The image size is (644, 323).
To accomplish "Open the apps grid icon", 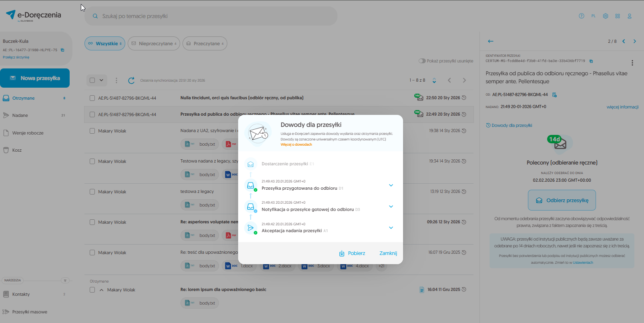I will (x=617, y=16).
